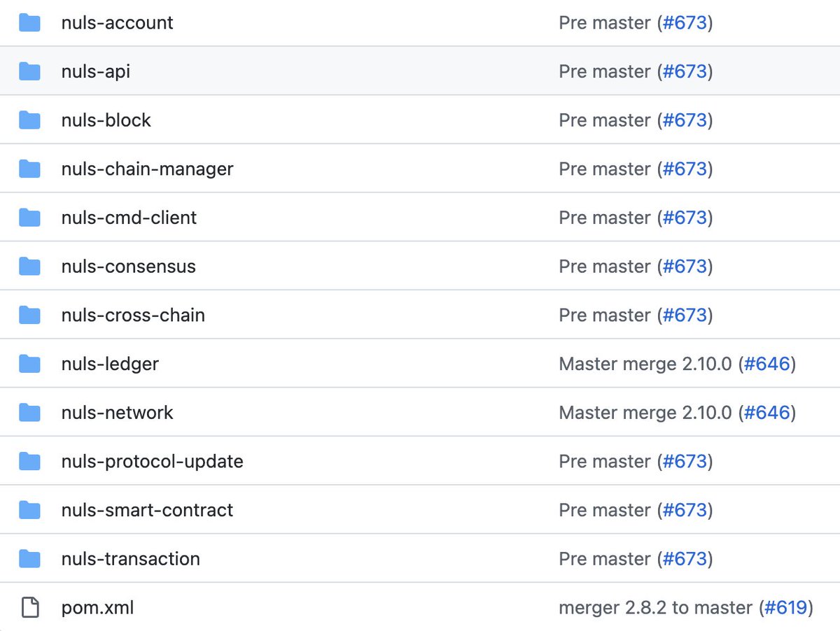The width and height of the screenshot is (840, 631).
Task: Click 'Pre master' commit message for nuls-smart-contract
Action: click(x=605, y=510)
